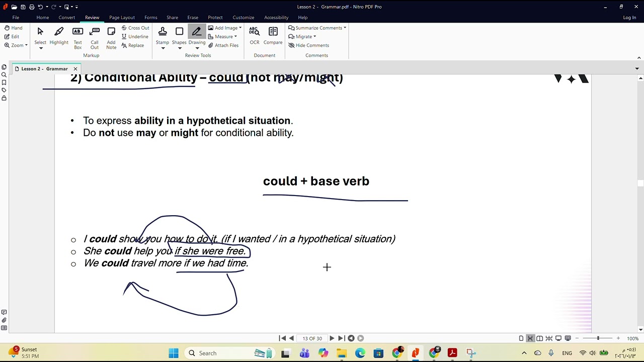Viewport: 644px width, 362px height.
Task: Switch to single page view
Action: [x=521, y=338]
